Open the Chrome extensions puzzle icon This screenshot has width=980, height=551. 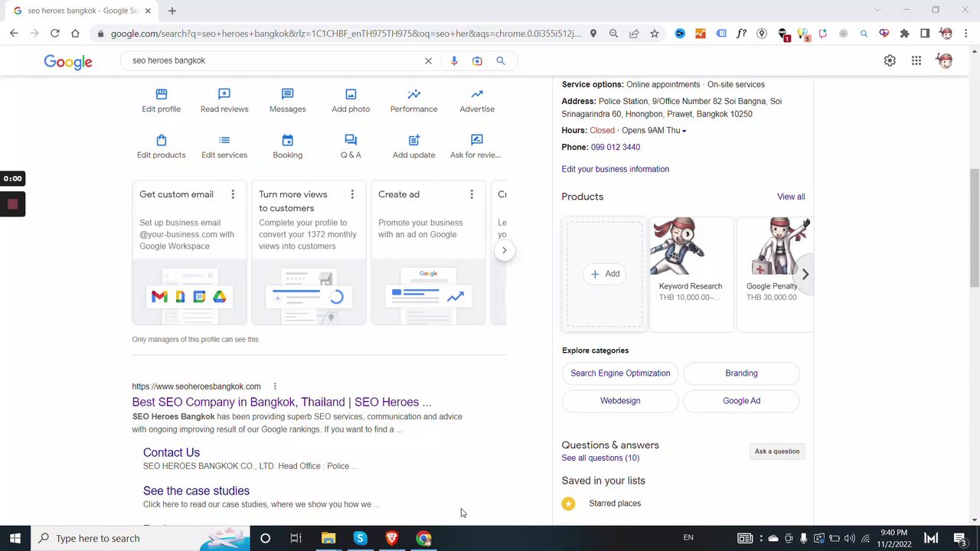tap(904, 34)
